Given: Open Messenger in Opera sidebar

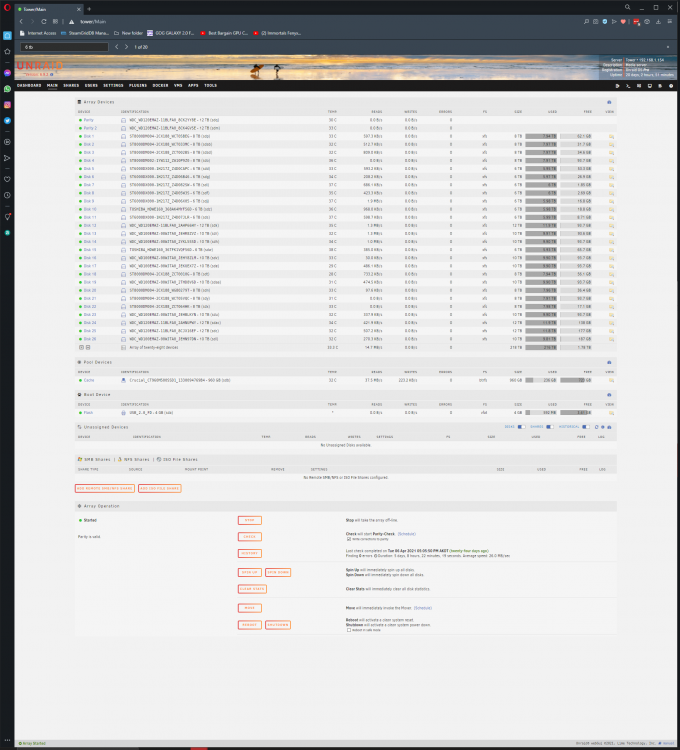Looking at the screenshot, I should coord(7,73).
